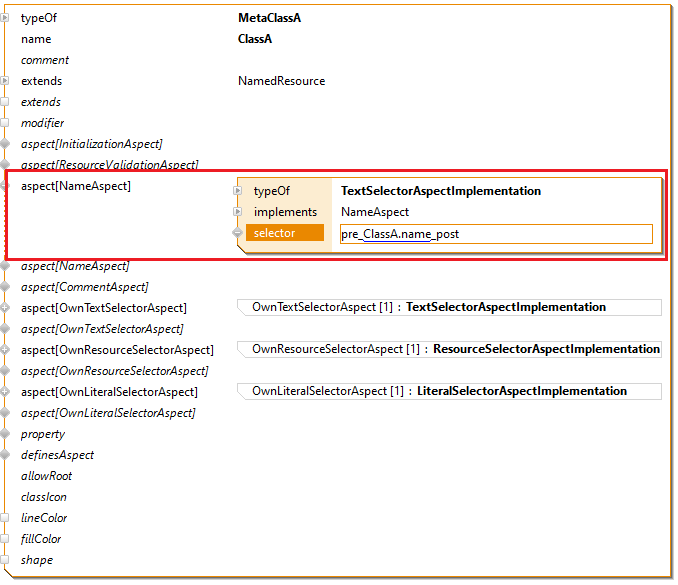Click square marker beside italic extends row

pos(5,102)
